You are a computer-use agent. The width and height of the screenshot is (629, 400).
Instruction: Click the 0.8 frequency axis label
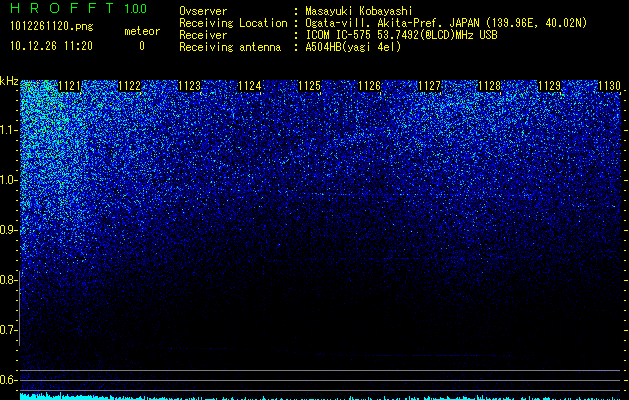point(9,280)
